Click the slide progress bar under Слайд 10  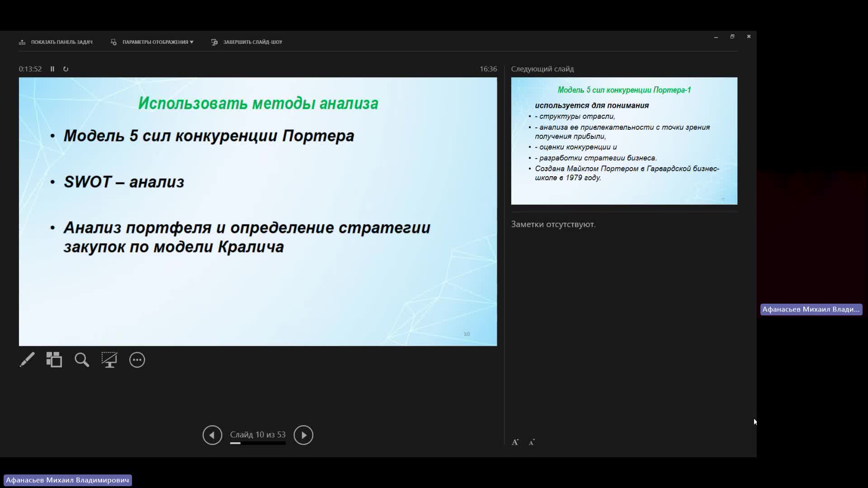click(258, 443)
